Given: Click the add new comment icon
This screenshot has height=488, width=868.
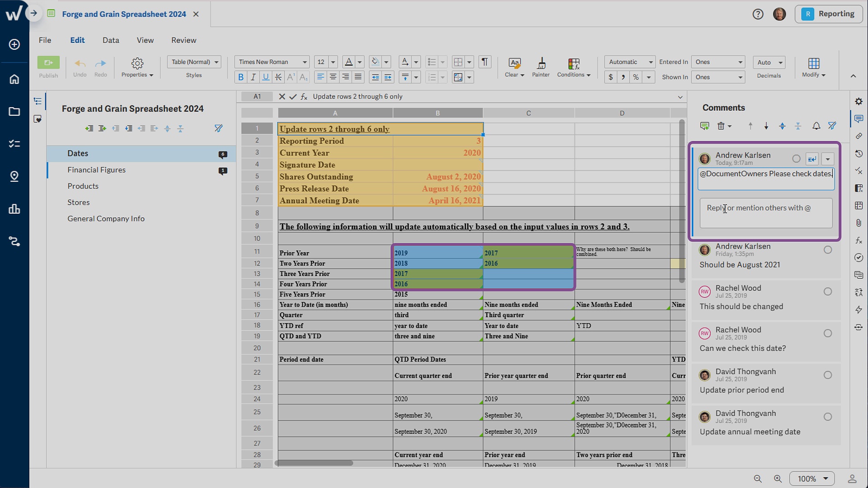Looking at the screenshot, I should 704,126.
